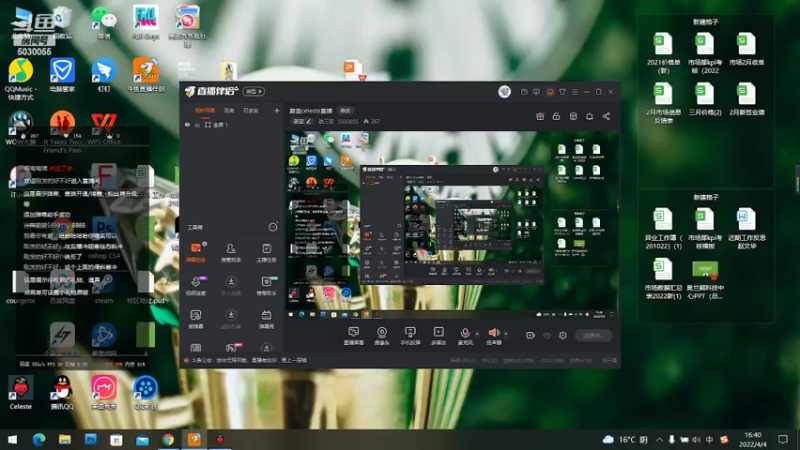Viewport: 800px width, 450px height.
Task: Open Photoshop from taskbar
Action: 91,439
